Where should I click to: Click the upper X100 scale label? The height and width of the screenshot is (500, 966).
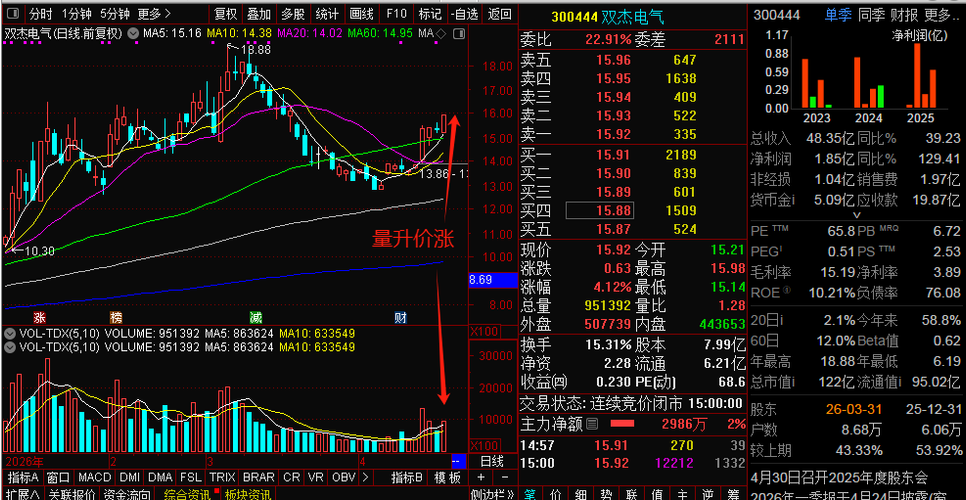click(x=484, y=331)
